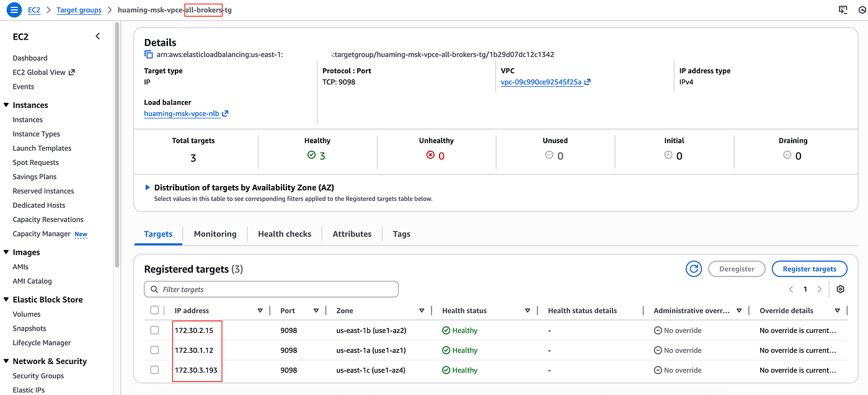The width and height of the screenshot is (868, 395).
Task: Go to Target groups breadcrumb link
Action: pos(79,10)
